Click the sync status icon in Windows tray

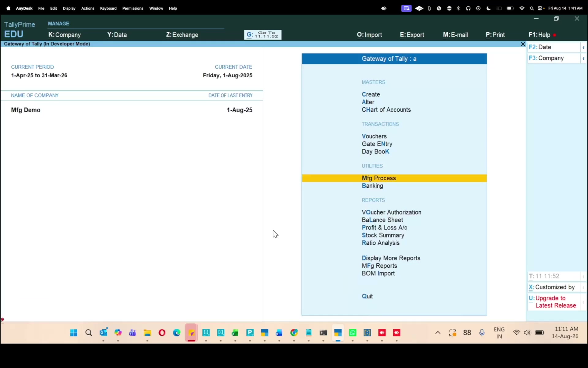(452, 333)
